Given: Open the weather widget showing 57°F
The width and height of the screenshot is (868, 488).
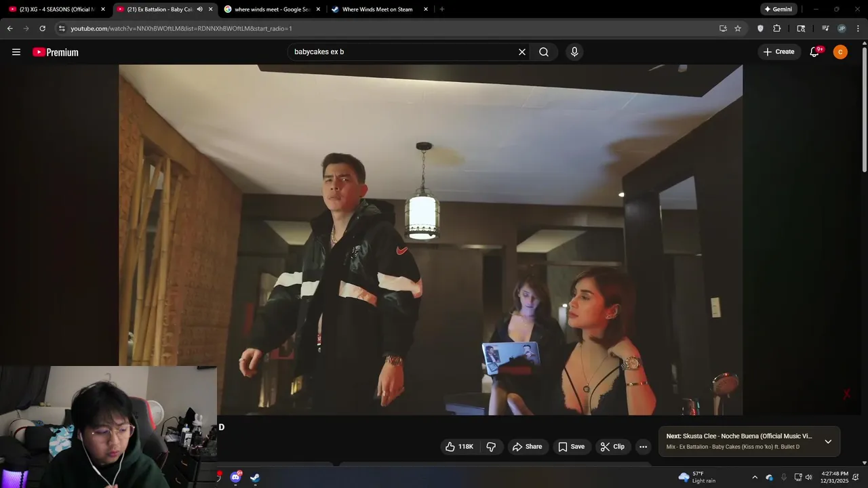Looking at the screenshot, I should click(697, 477).
